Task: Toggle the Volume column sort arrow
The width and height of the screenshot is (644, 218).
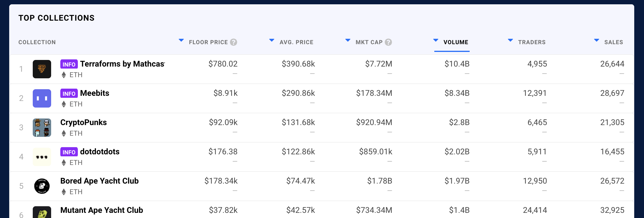Action: tap(436, 40)
